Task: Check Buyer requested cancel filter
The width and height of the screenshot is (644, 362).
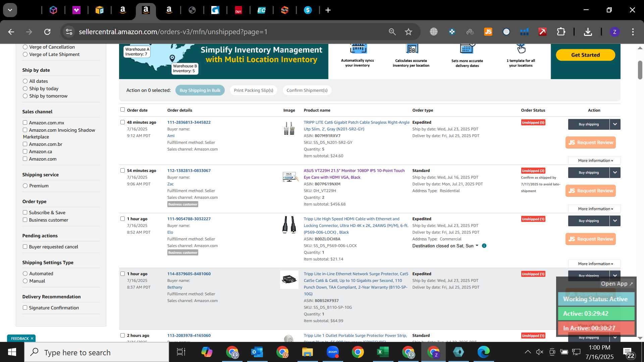Action: (25, 247)
